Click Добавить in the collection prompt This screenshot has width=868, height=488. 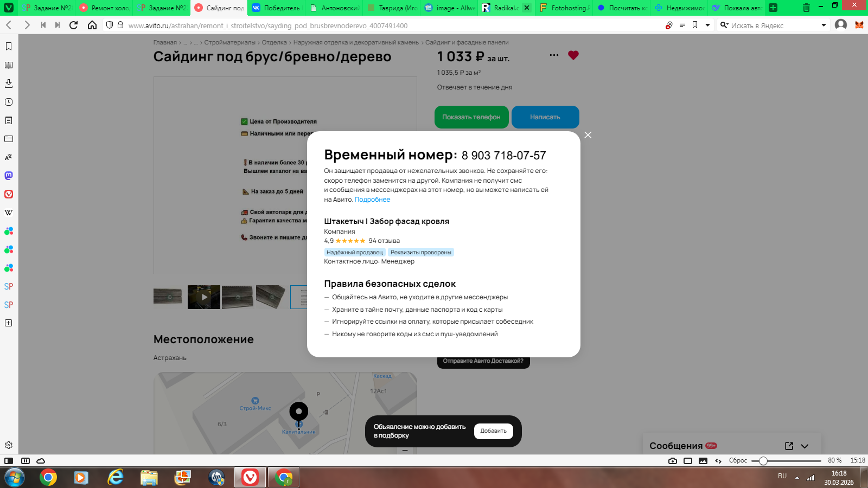click(494, 431)
